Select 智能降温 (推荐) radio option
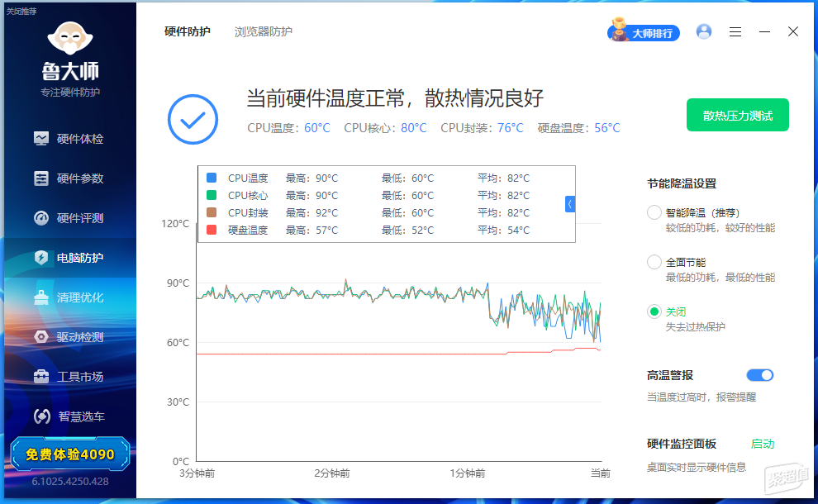 pyautogui.click(x=654, y=212)
